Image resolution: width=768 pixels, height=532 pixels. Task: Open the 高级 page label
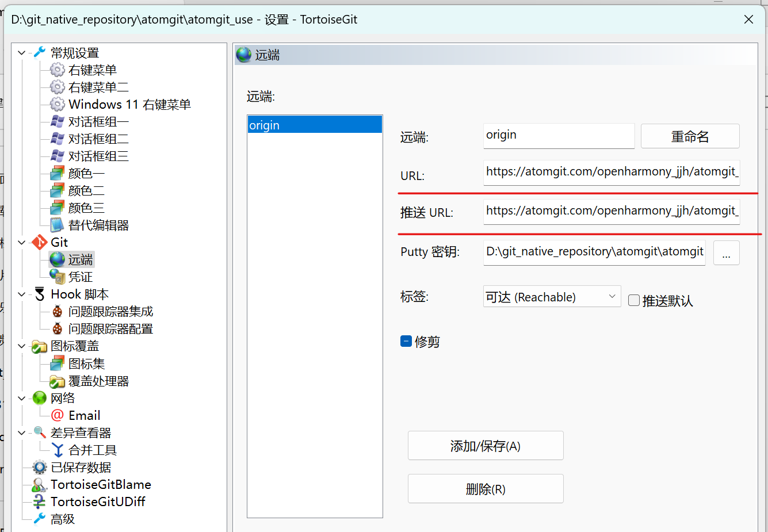point(63,519)
